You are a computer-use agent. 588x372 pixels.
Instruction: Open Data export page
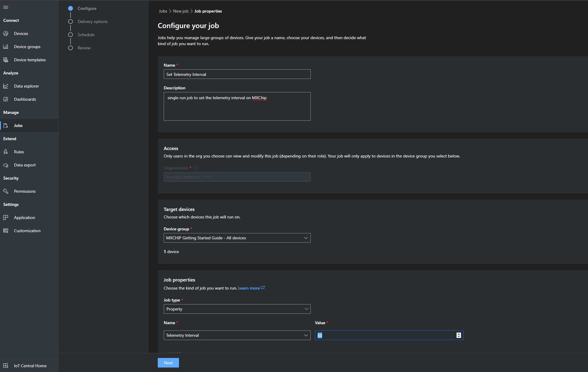point(25,165)
